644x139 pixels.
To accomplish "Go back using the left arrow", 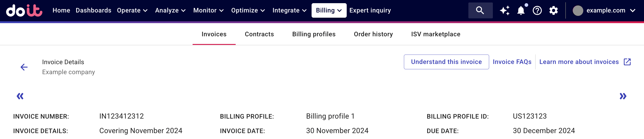I will 24,67.
